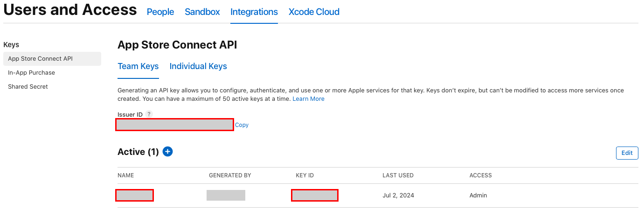
Task: Open Shared Secret in the sidebar
Action: (x=28, y=87)
